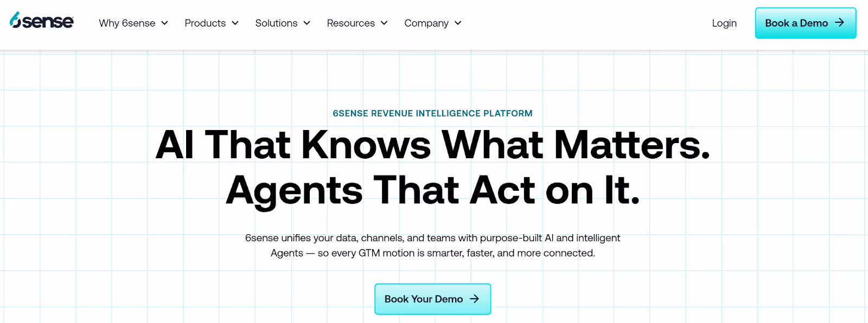Expand the Why 6sense chevron arrow
868x323 pixels.
click(x=164, y=23)
